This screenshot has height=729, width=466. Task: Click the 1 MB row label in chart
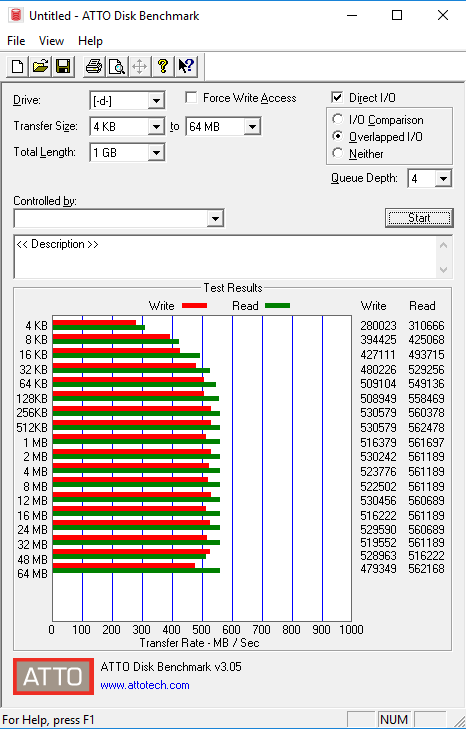36,443
